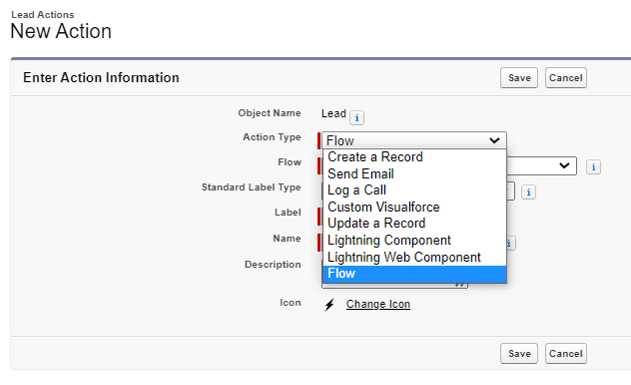Open the Action Type dropdown arrow

click(x=494, y=140)
